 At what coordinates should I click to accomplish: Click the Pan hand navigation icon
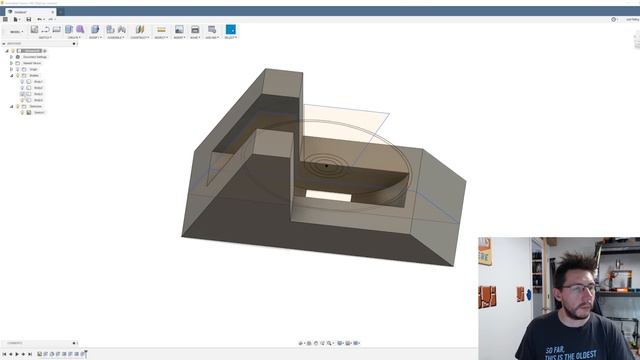316,343
